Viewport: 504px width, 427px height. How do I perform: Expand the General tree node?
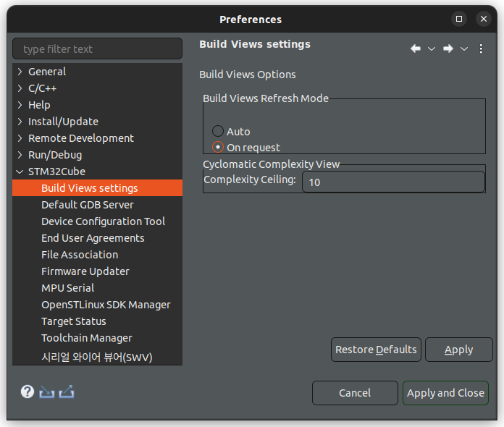coord(20,72)
